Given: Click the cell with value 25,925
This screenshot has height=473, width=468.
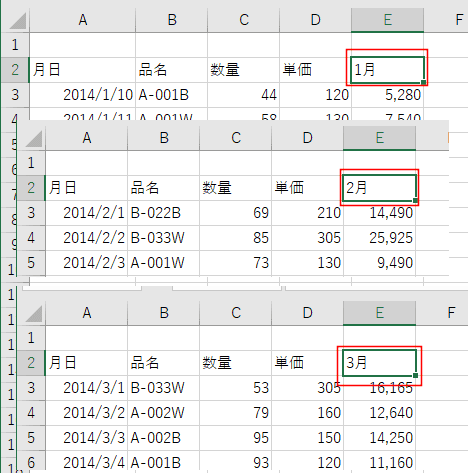Looking at the screenshot, I should point(379,238).
